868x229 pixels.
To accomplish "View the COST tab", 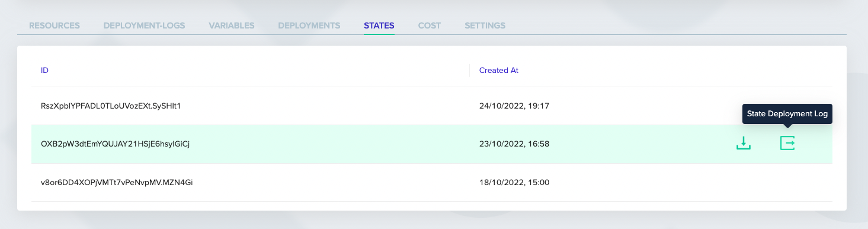I will [430, 26].
